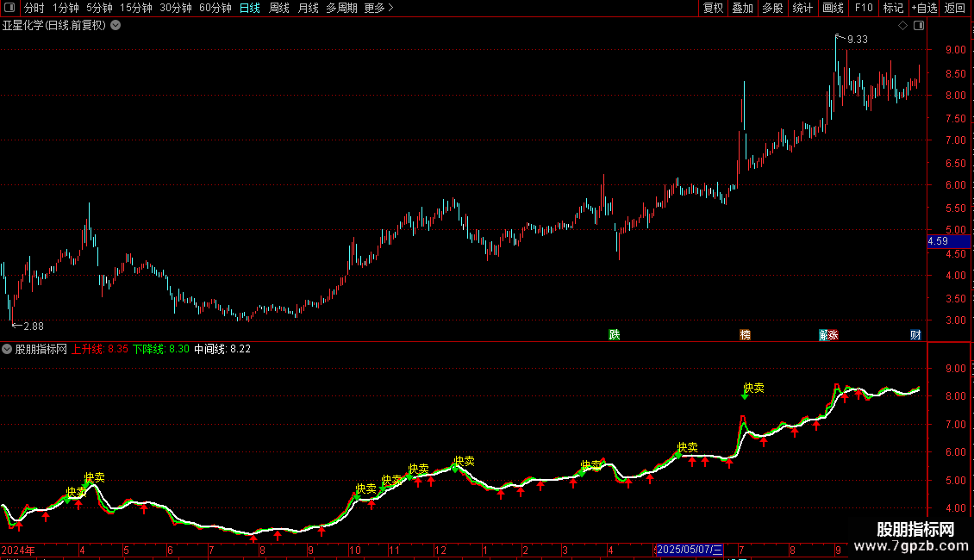Screen dimensions: 974x560
Task: Click the diamond icon above the price chart
Action: point(903,26)
